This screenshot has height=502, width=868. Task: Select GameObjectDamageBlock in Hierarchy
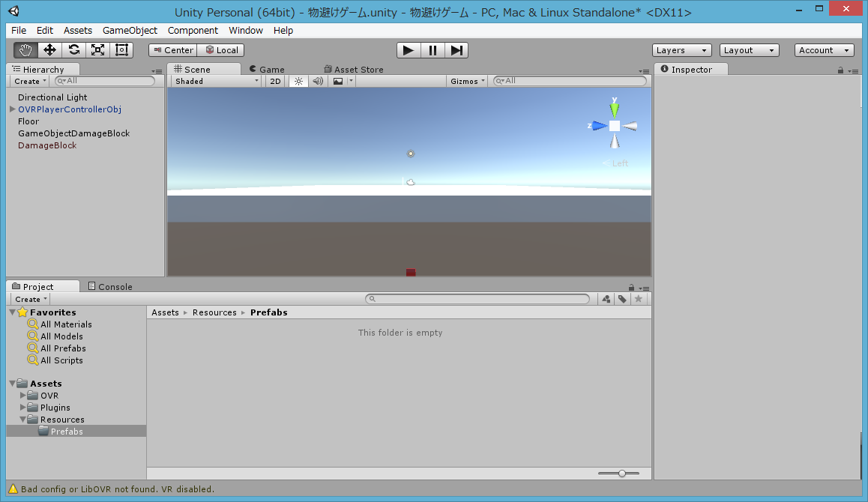point(73,133)
